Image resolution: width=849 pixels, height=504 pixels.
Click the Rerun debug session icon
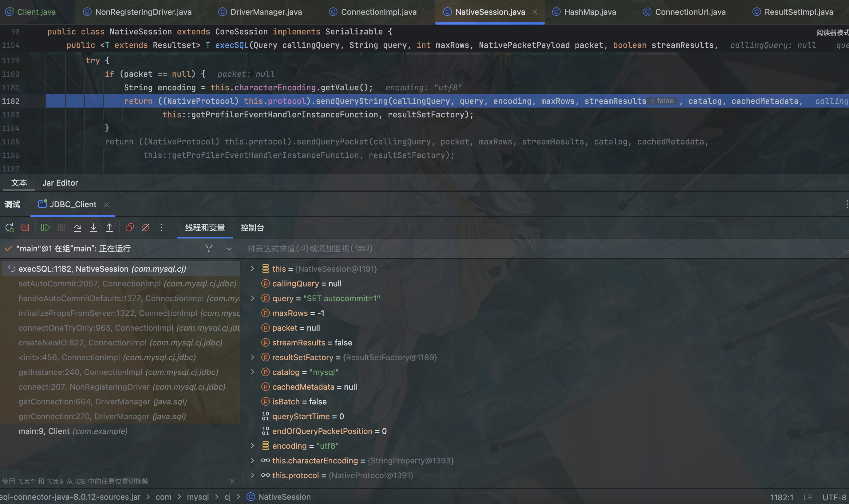(x=10, y=227)
